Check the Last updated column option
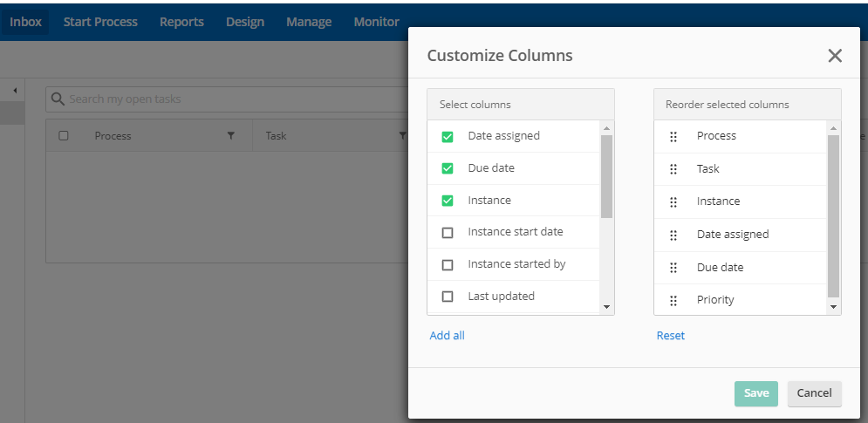Image resolution: width=868 pixels, height=423 pixels. (x=448, y=297)
